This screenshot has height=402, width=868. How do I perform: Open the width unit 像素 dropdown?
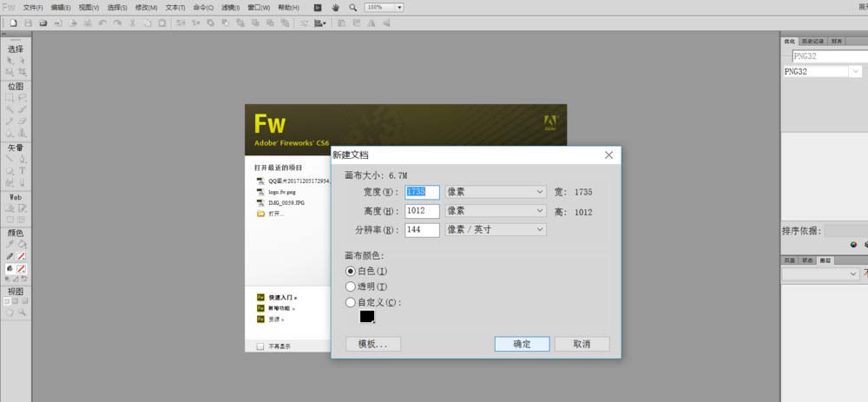point(495,192)
